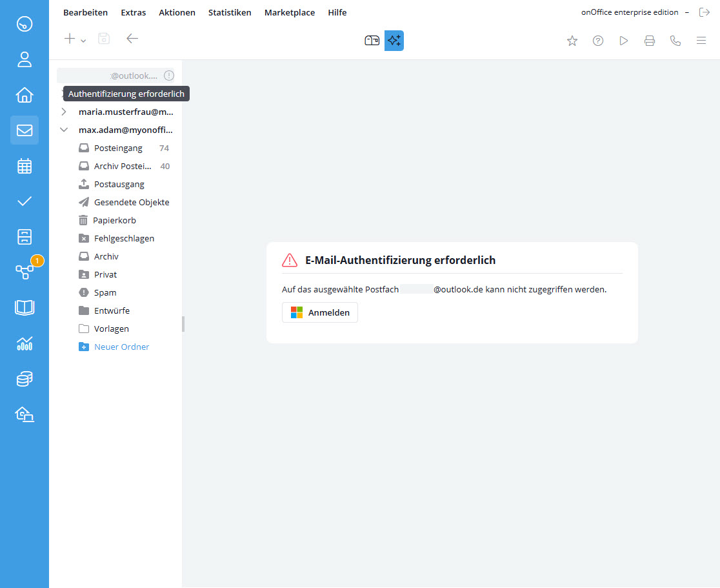Image resolution: width=720 pixels, height=588 pixels.
Task: Collapse the max.adam mailbox tree
Action: point(64,130)
